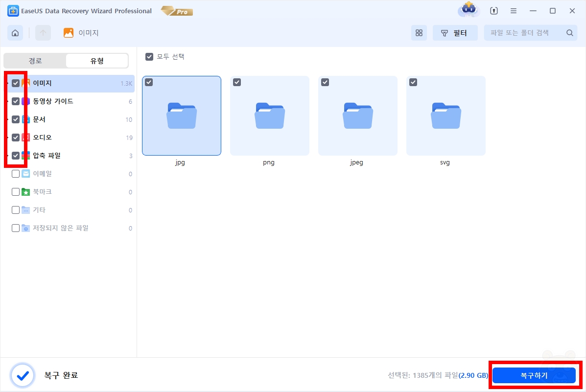This screenshot has width=586, height=392.
Task: Click the EaseUS app logo icon
Action: pyautogui.click(x=13, y=11)
